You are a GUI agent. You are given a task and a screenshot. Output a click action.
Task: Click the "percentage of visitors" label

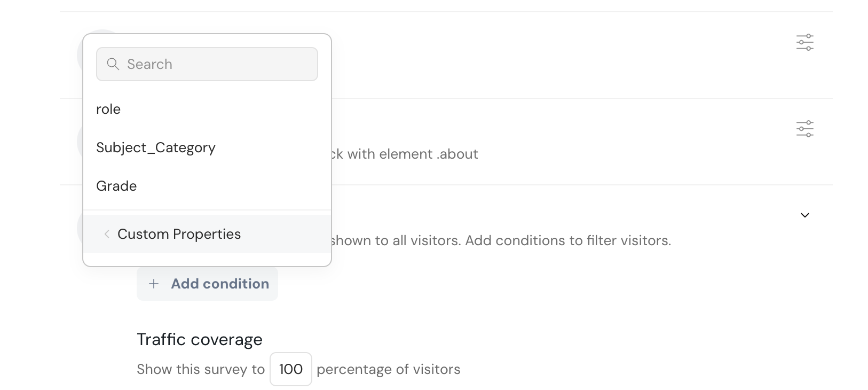pos(388,370)
